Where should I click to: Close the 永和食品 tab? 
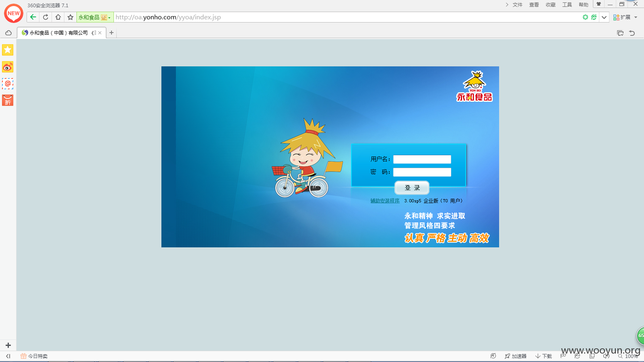coord(100,33)
